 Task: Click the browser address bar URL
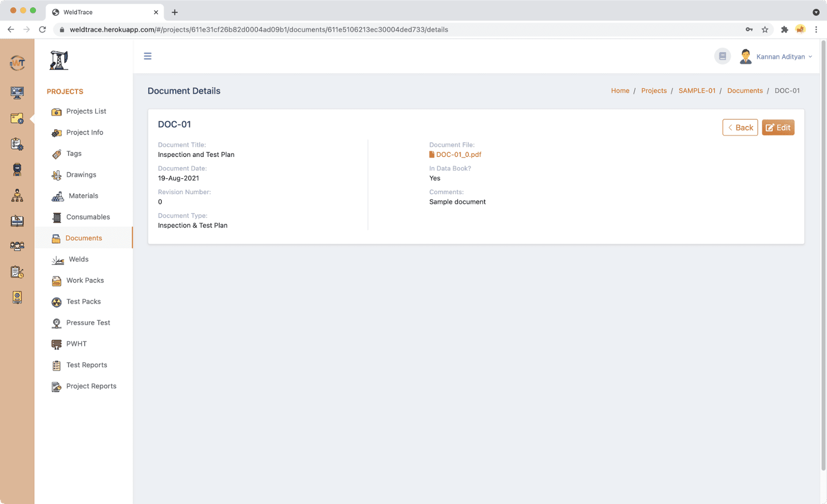tap(258, 29)
